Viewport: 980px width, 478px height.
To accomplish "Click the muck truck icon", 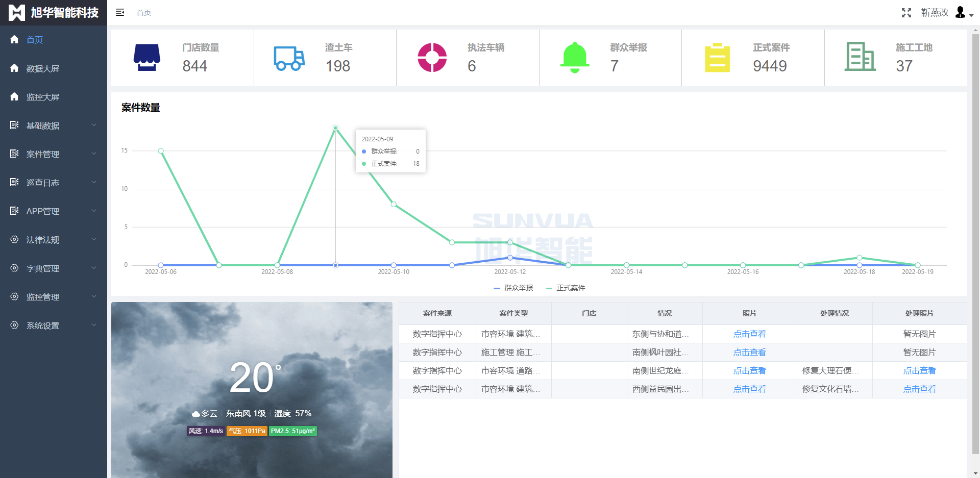I will (x=289, y=58).
